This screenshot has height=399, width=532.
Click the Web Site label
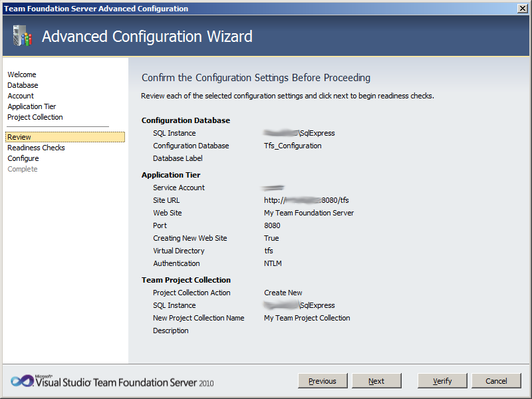coord(168,213)
